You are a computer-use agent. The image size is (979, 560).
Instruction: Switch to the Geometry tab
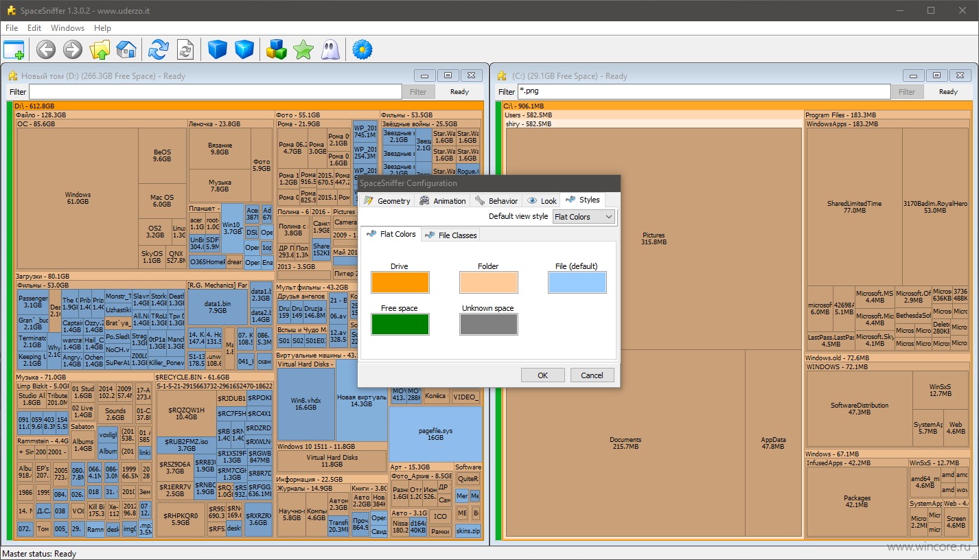pyautogui.click(x=387, y=200)
